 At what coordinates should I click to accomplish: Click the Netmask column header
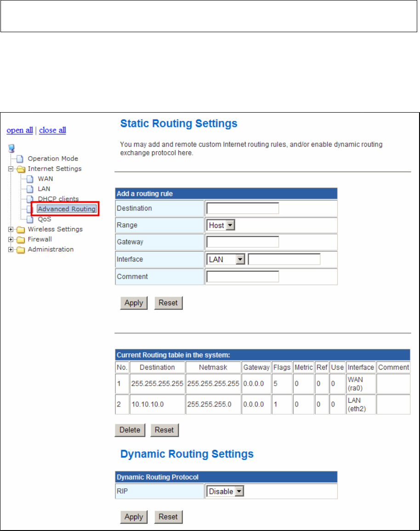tap(213, 367)
